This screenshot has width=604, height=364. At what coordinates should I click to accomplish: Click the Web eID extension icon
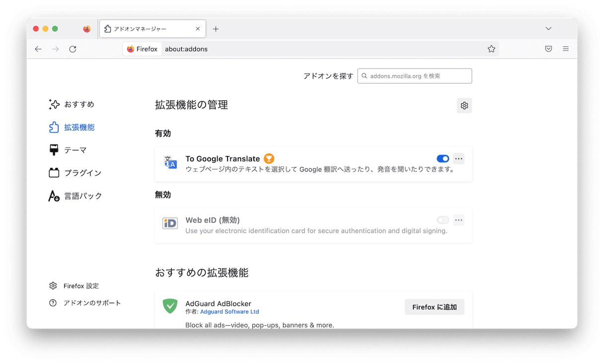170,223
